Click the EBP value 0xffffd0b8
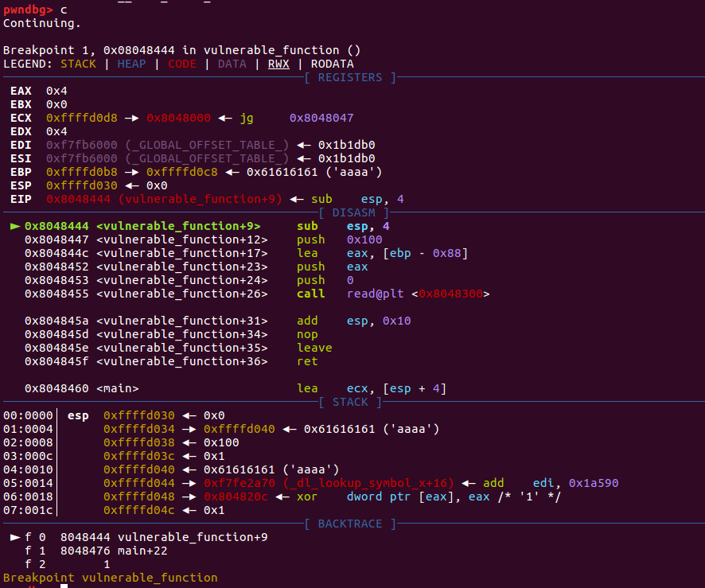This screenshot has height=588, width=705. pos(82,172)
